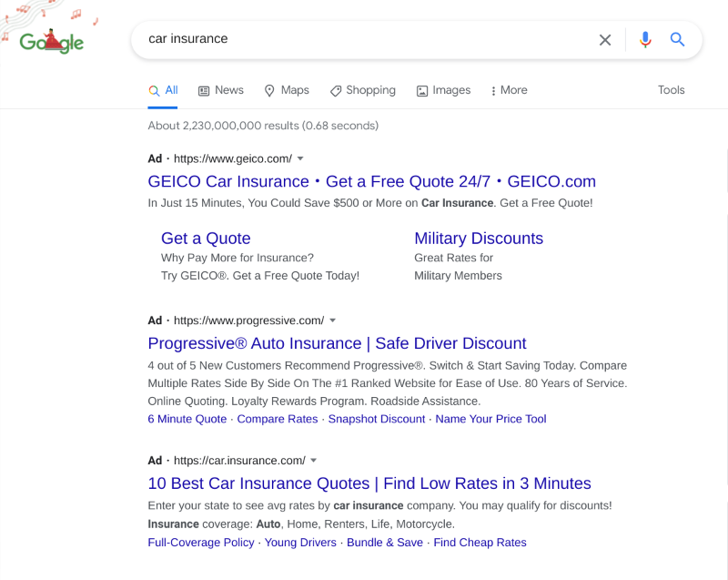Clear the search box with X icon

coord(605,39)
